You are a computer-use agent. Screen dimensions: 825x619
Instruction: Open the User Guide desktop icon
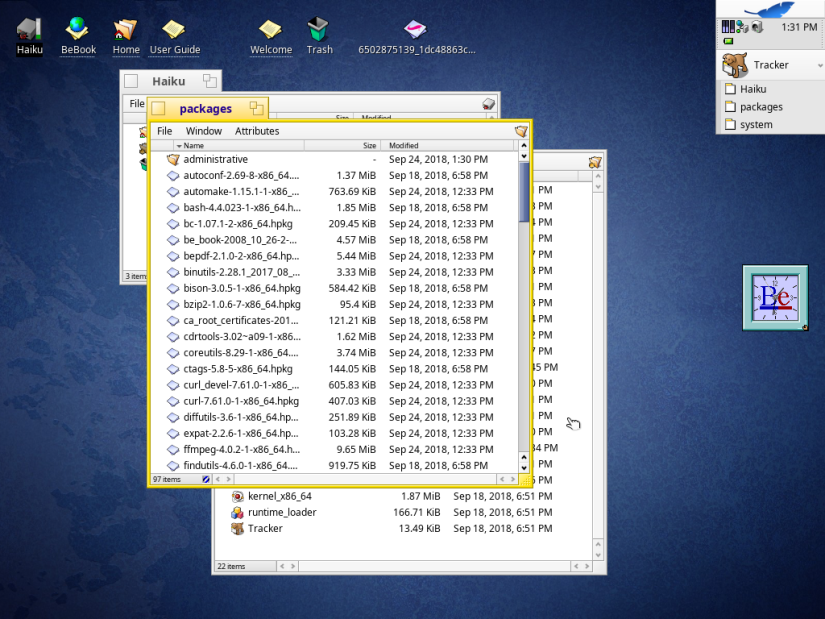coord(174,29)
